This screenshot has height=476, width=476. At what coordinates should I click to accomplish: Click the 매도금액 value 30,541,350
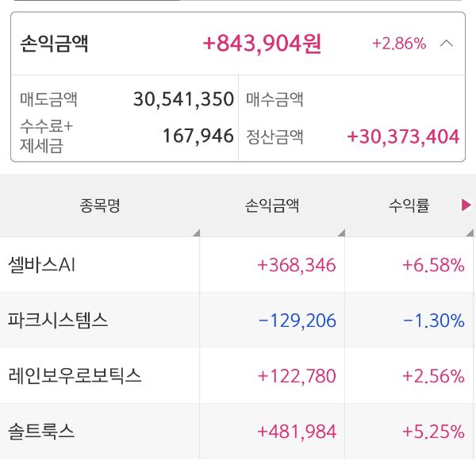click(x=183, y=100)
